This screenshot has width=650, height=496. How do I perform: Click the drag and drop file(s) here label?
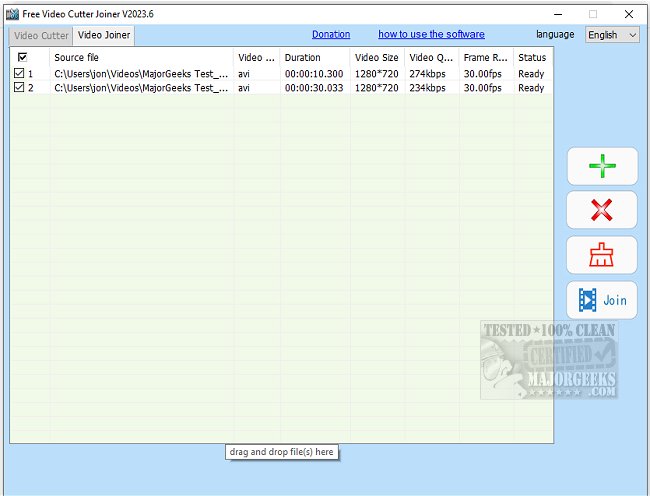[281, 452]
